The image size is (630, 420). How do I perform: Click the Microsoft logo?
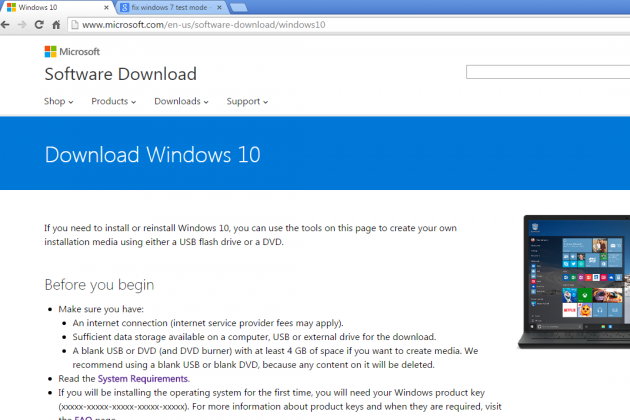72,51
